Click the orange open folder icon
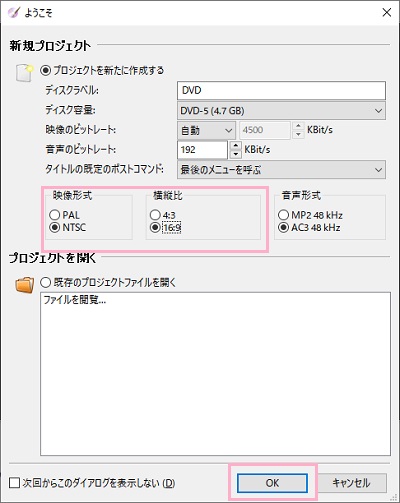Screen dimensions: 400x503 pyautogui.click(x=25, y=285)
